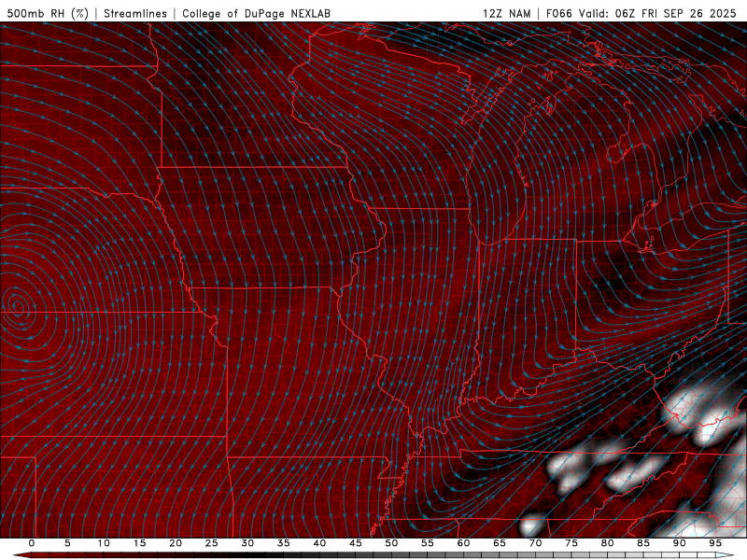747x560 pixels.
Task: Click the "30" value on RH scale
Action: [247, 543]
